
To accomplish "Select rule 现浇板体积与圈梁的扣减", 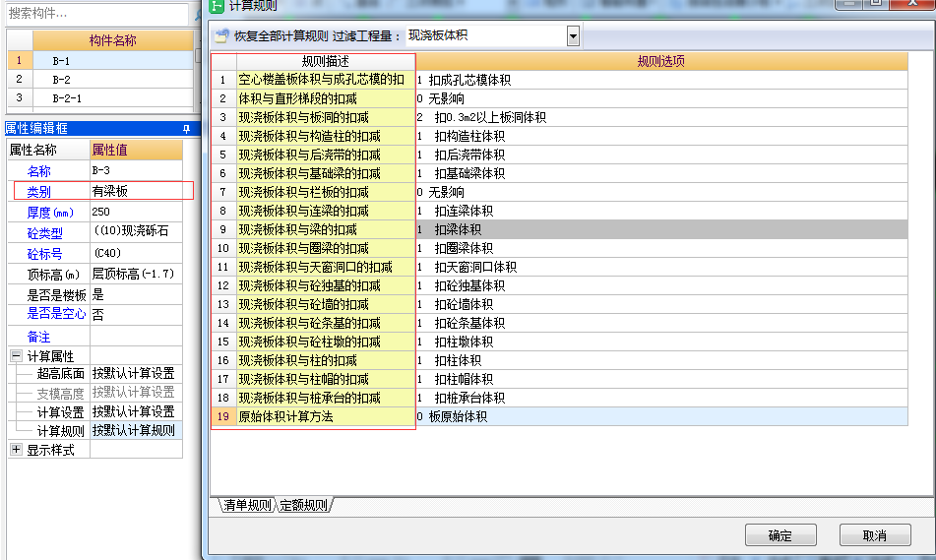I will 326,248.
